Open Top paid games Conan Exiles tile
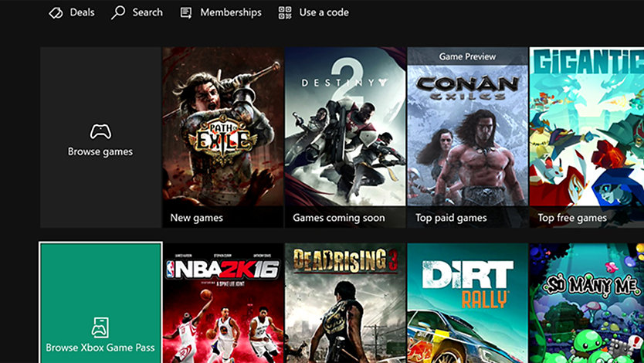Screen dimensions: 644x363 pyautogui.click(x=467, y=137)
